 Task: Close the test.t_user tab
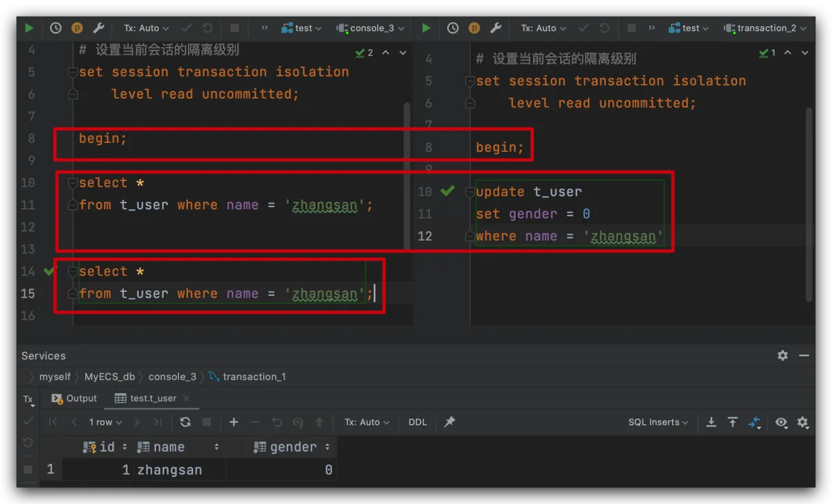coord(187,399)
